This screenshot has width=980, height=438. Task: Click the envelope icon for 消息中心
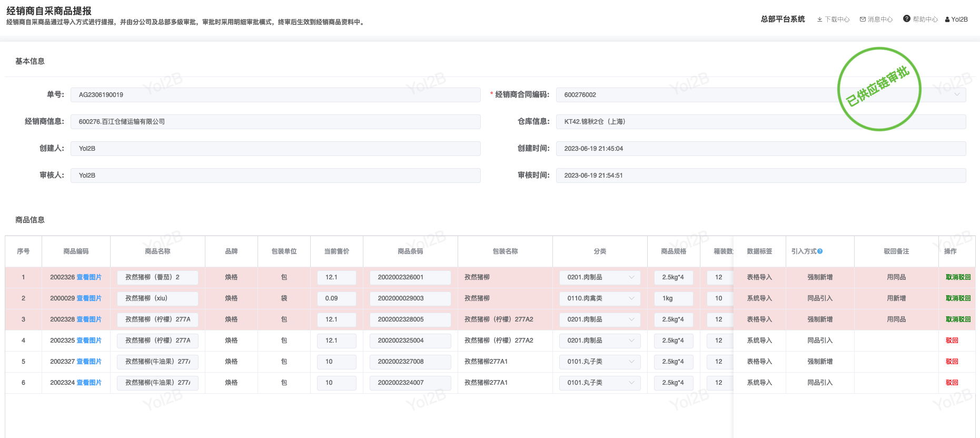pyautogui.click(x=863, y=20)
